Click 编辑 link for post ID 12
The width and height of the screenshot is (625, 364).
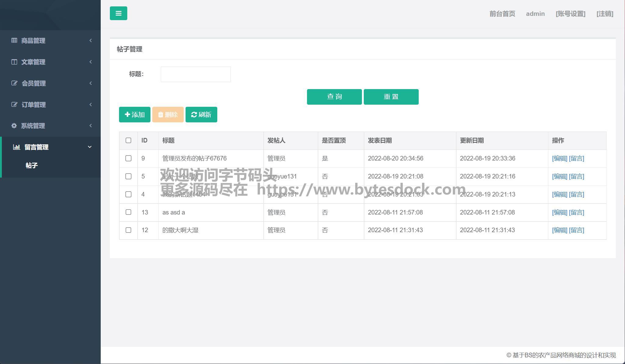coord(559,230)
